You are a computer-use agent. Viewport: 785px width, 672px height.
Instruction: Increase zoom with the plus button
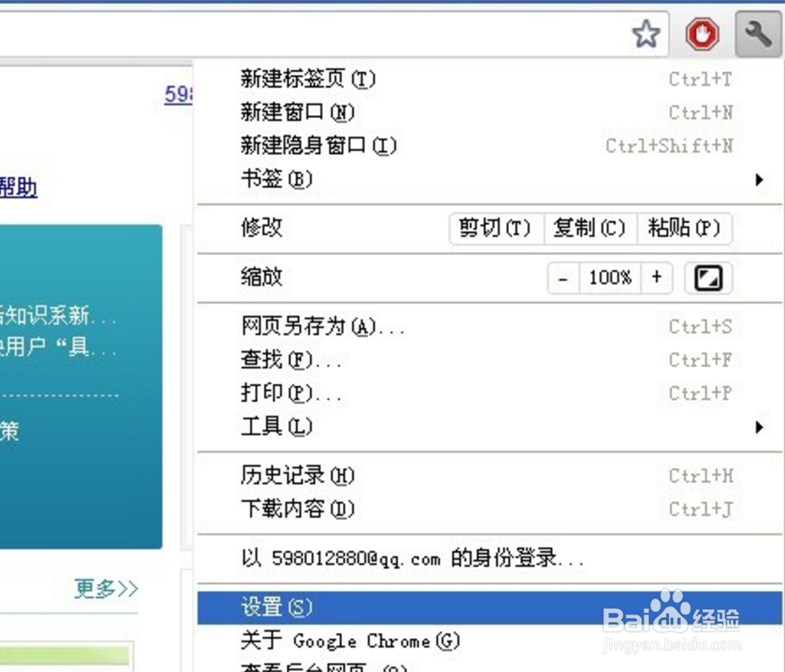[x=656, y=278]
